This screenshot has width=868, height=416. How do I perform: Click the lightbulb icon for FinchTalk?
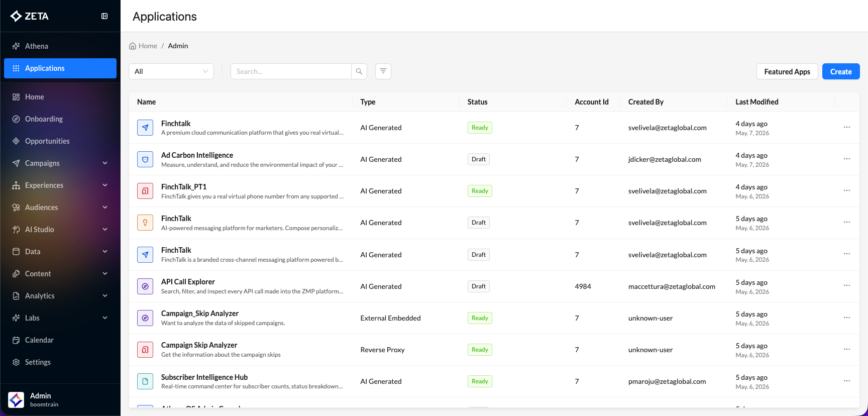[x=145, y=223]
